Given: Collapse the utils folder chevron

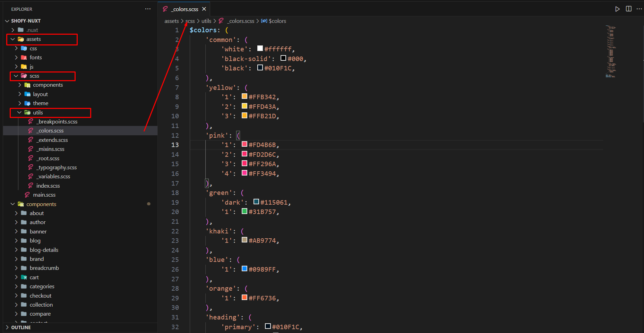Looking at the screenshot, I should 19,112.
